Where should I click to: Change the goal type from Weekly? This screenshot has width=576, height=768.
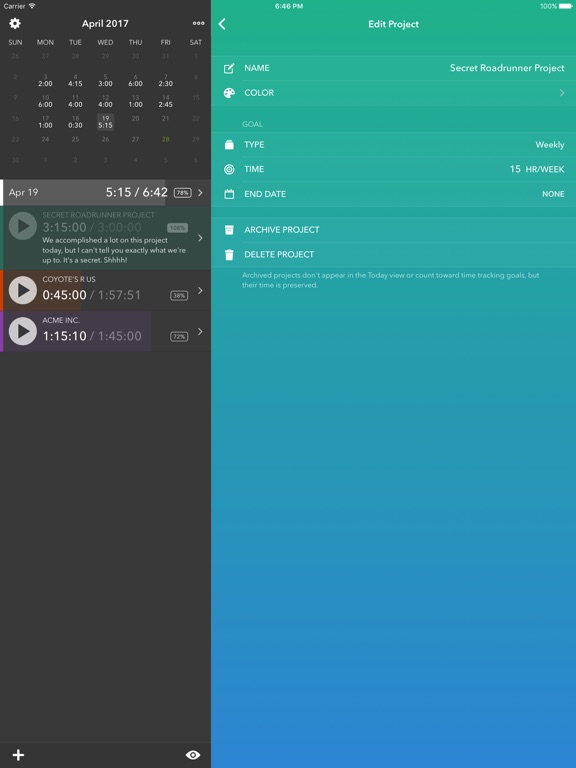click(x=550, y=144)
